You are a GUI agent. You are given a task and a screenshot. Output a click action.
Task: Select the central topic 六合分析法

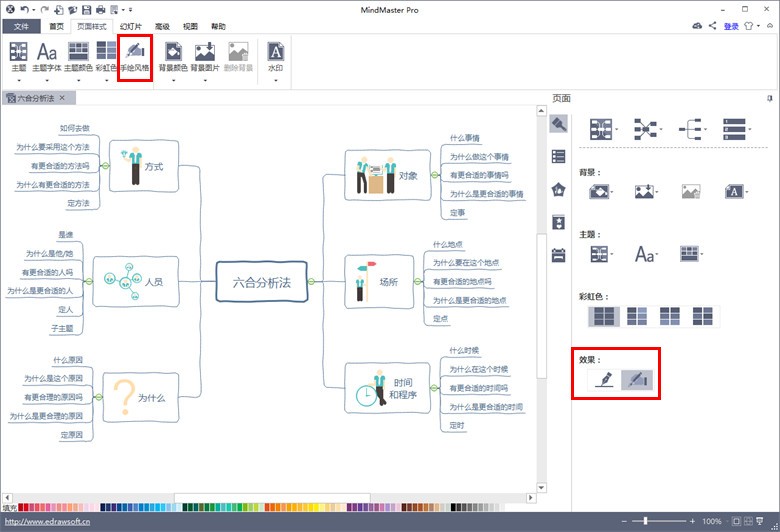pyautogui.click(x=262, y=282)
